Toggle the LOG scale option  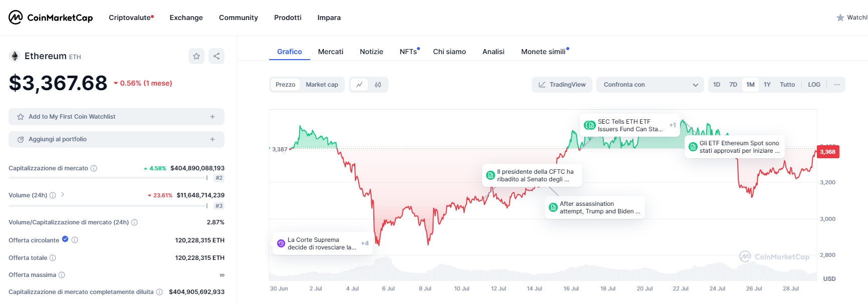[x=814, y=85]
